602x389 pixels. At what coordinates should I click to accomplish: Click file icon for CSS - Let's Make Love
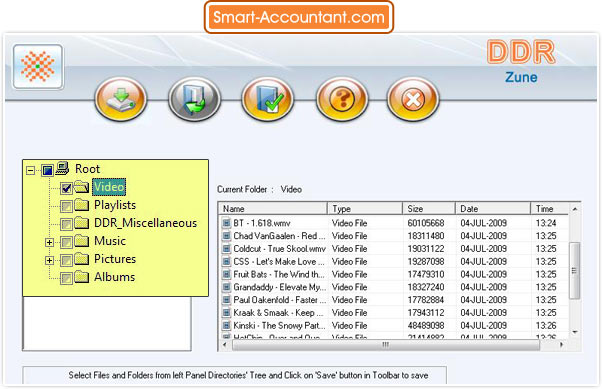(x=227, y=262)
